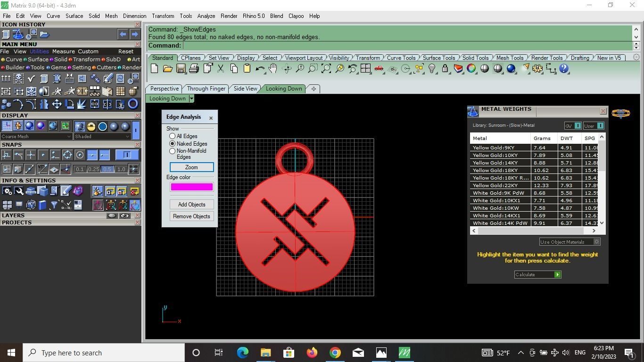Screen dimensions: 644x362
Task: Click Utilities in the Main Menu panel
Action: click(39, 51)
